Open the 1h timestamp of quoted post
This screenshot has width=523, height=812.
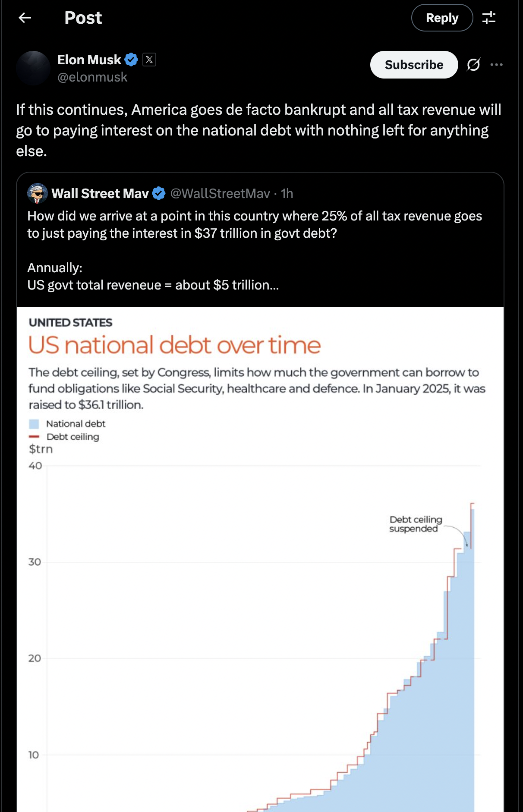coord(287,193)
